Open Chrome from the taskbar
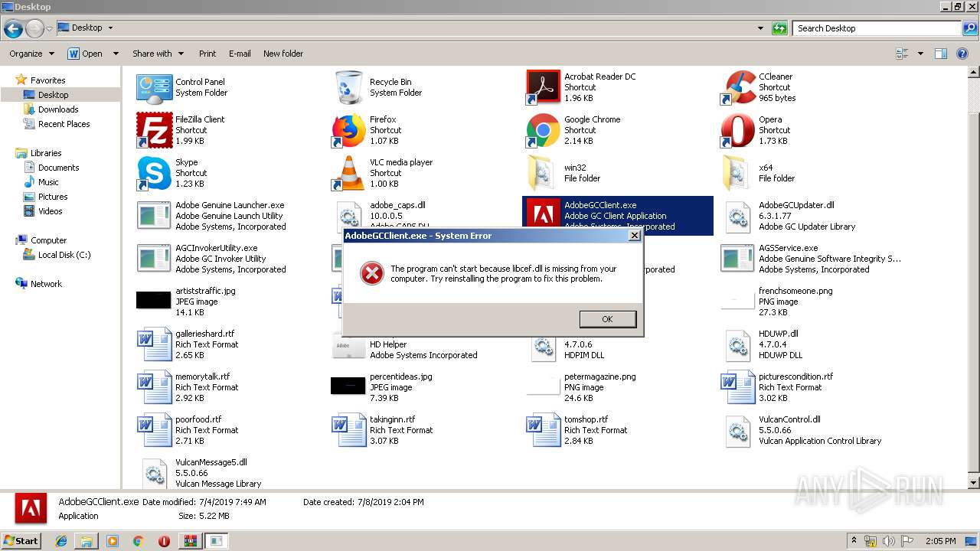The image size is (980, 551). tap(138, 541)
